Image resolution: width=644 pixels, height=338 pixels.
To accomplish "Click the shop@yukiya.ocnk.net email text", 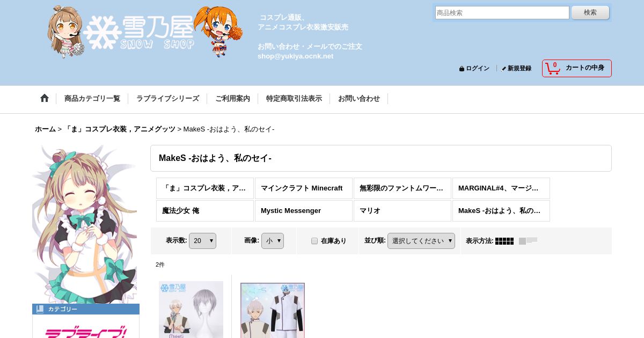I will (295, 56).
